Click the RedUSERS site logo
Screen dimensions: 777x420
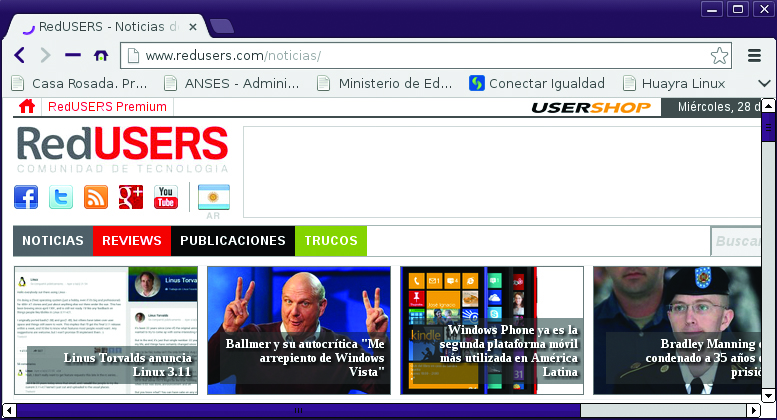coord(122,150)
